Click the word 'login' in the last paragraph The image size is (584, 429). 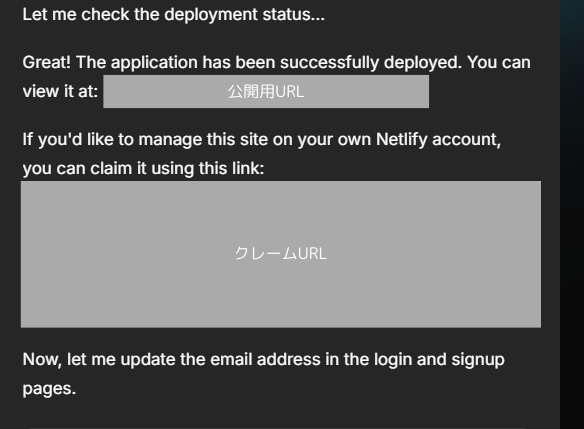393,360
